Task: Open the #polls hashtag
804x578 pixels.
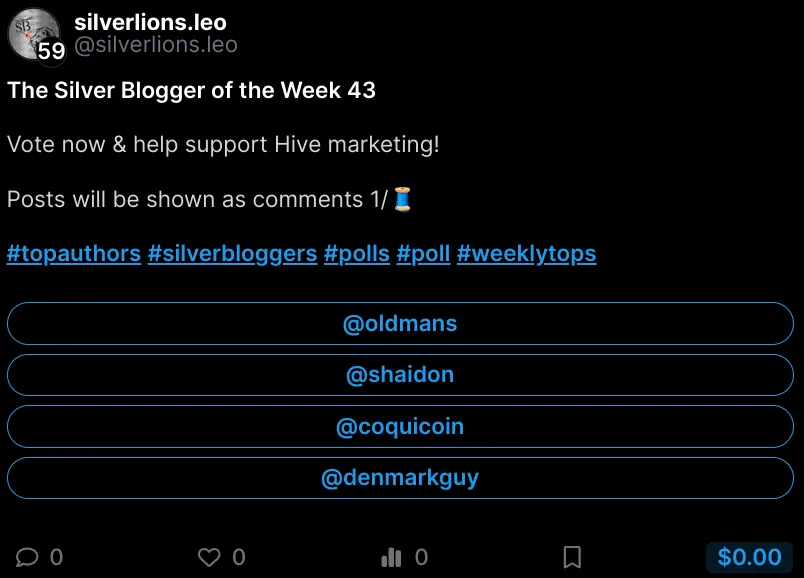Action: (x=357, y=253)
